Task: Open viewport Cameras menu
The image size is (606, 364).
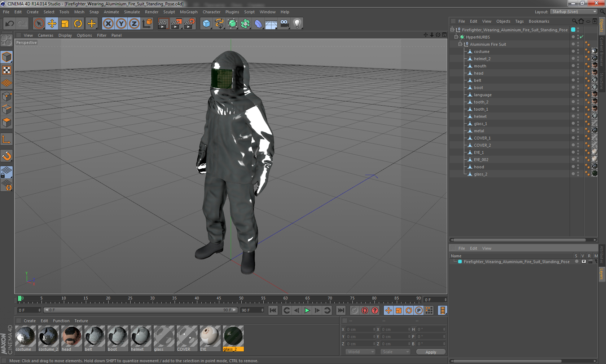Action: [45, 35]
